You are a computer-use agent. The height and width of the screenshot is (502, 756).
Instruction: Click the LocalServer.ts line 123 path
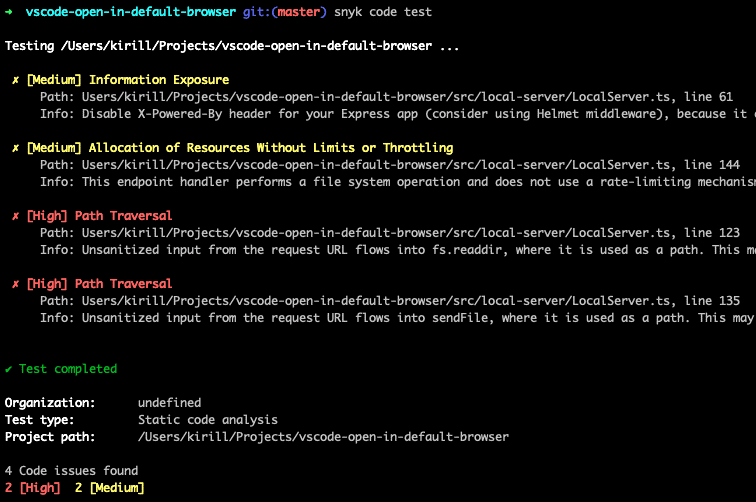(410, 233)
